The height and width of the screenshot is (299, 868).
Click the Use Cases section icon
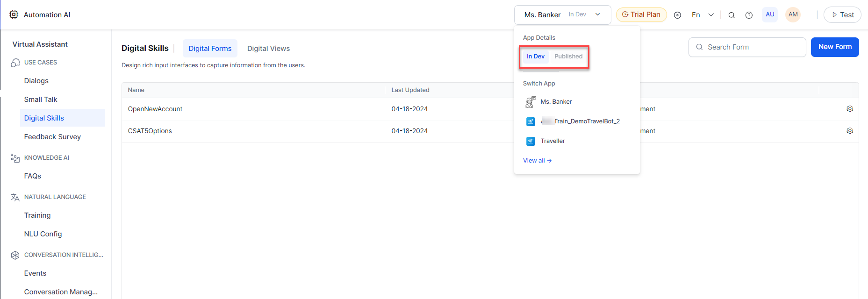[x=15, y=63]
